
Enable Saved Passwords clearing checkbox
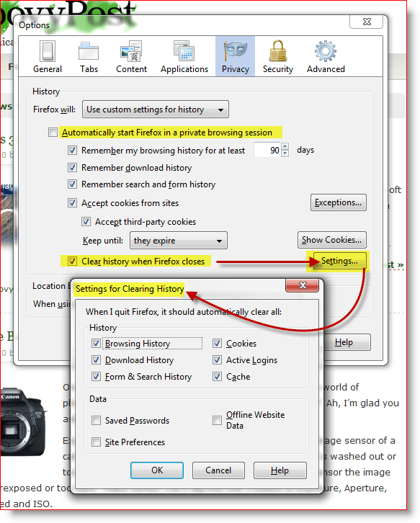pos(96,420)
